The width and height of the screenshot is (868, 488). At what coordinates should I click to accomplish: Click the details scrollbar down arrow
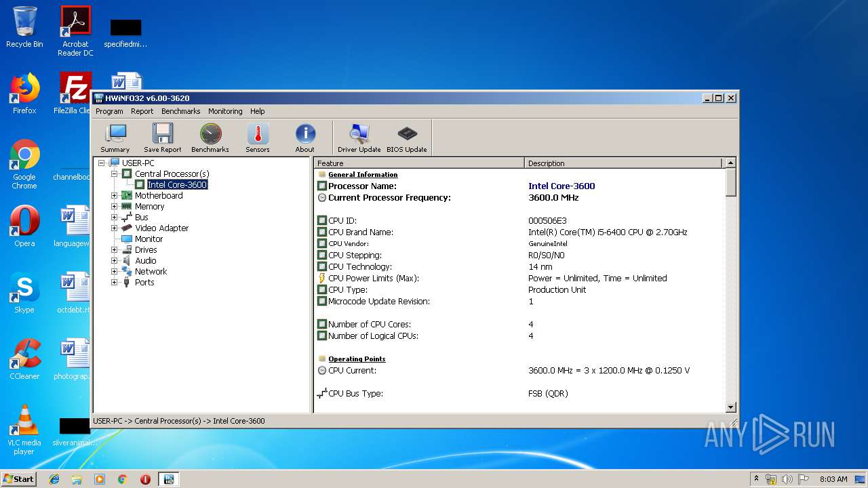coord(730,407)
